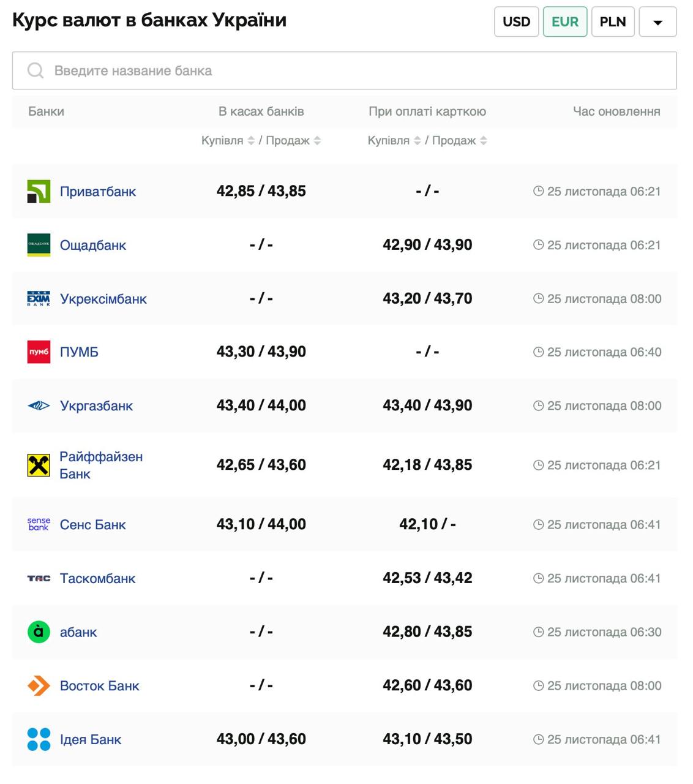The image size is (693, 784).
Task: Sort by card payment Продаж rate
Action: tap(484, 141)
